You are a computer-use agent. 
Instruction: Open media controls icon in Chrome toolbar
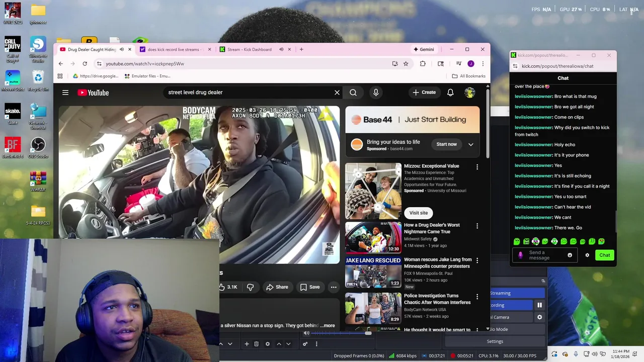click(458, 64)
